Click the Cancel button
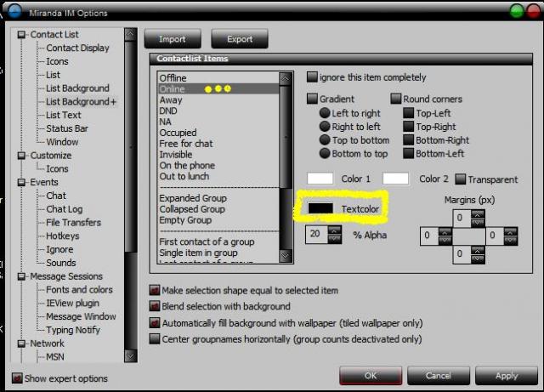 point(439,375)
